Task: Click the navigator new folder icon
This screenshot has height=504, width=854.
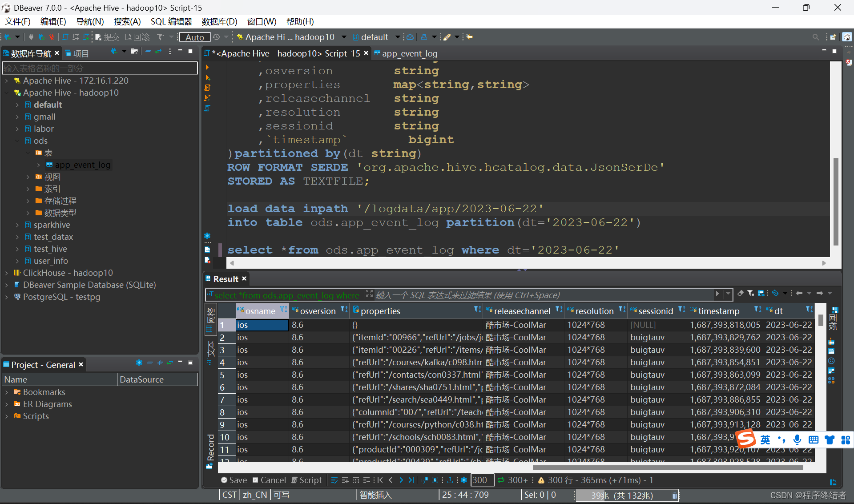Action: [x=134, y=52]
